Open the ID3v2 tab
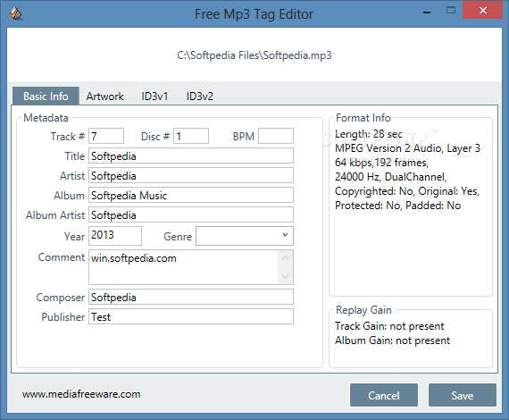 click(x=200, y=97)
